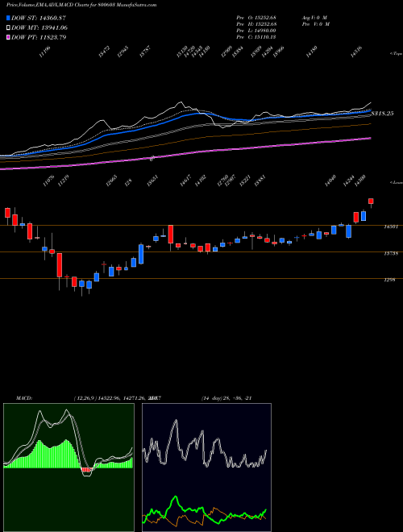Click the 'Pre C: 15110.13' value

[257, 36]
